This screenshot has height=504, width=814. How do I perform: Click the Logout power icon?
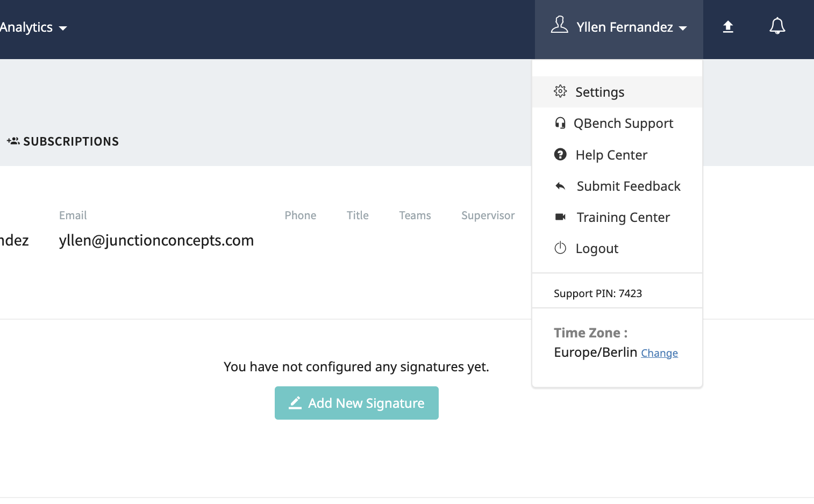pyautogui.click(x=560, y=248)
